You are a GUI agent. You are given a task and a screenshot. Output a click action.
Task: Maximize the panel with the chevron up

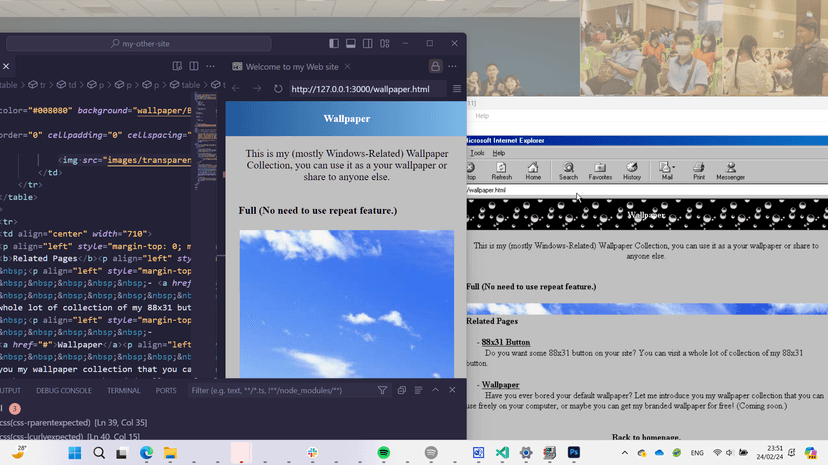[435, 390]
